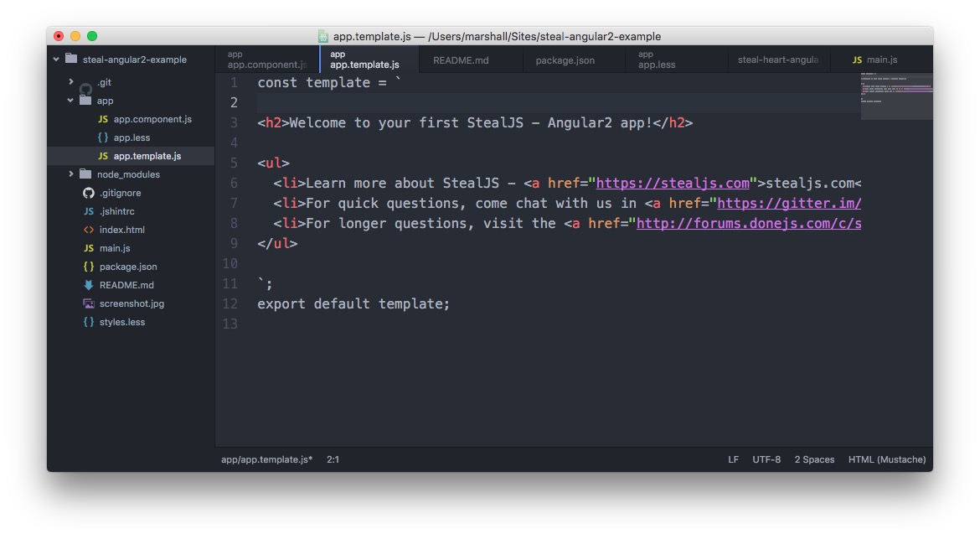Click line number 12 in the gutter
The width and height of the screenshot is (980, 539).
tap(230, 304)
